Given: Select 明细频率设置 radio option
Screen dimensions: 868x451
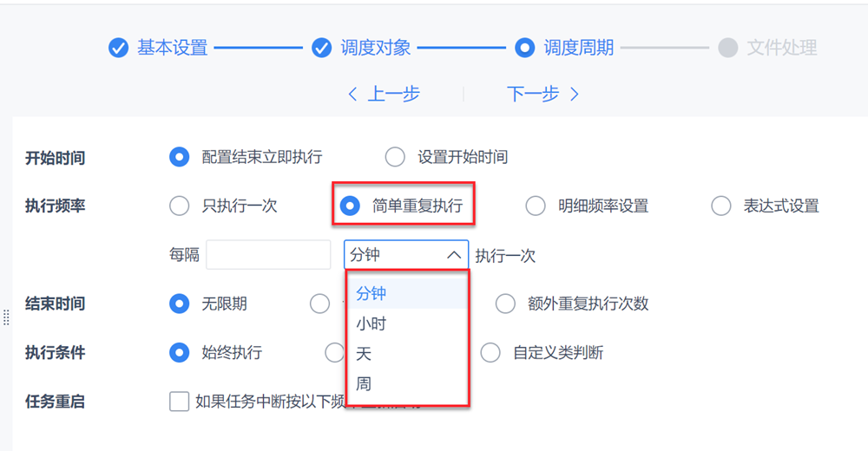Looking at the screenshot, I should (535, 206).
